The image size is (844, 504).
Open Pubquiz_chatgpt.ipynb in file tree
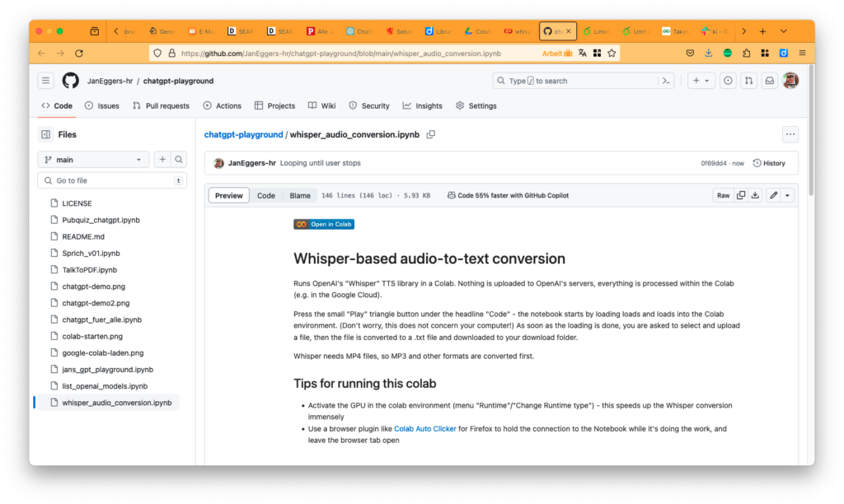click(101, 220)
